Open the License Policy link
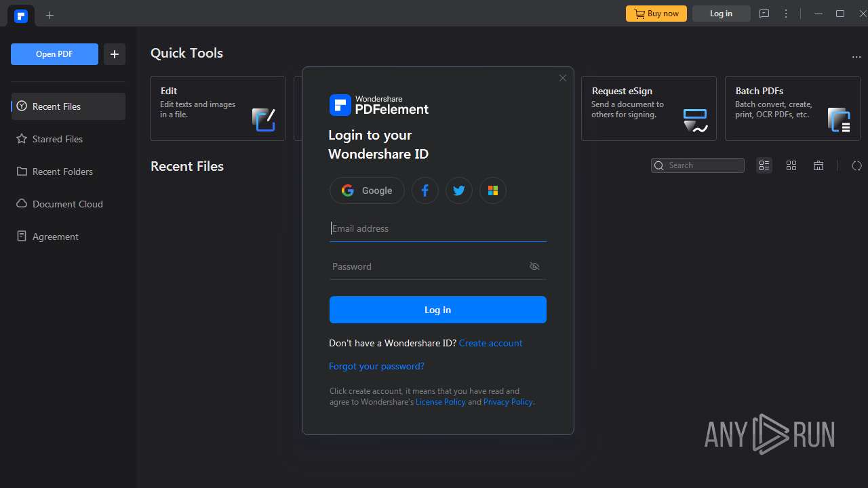Image resolution: width=868 pixels, height=488 pixels. (x=441, y=402)
